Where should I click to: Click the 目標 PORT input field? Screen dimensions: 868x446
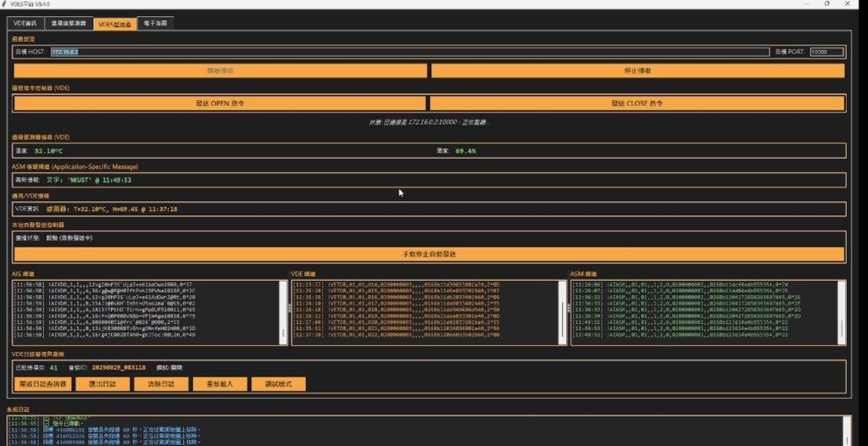click(x=826, y=52)
